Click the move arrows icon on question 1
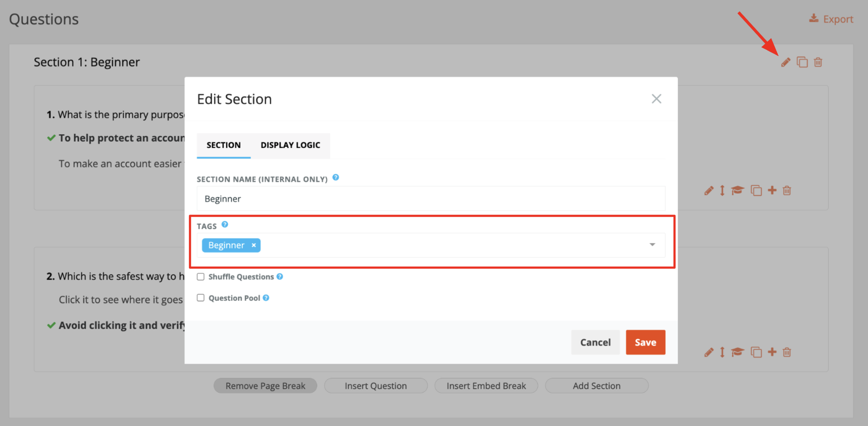Screen dimensions: 868x426 [x=722, y=190]
